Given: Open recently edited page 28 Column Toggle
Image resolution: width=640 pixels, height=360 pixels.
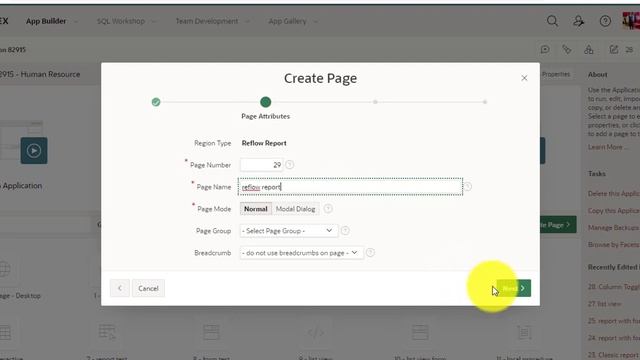Looking at the screenshot, I should (x=614, y=287).
